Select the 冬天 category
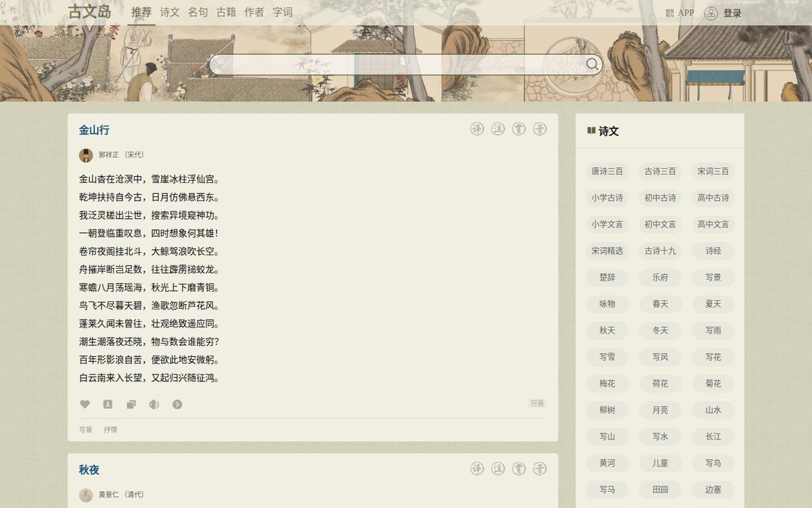This screenshot has width=812, height=508. [x=660, y=331]
